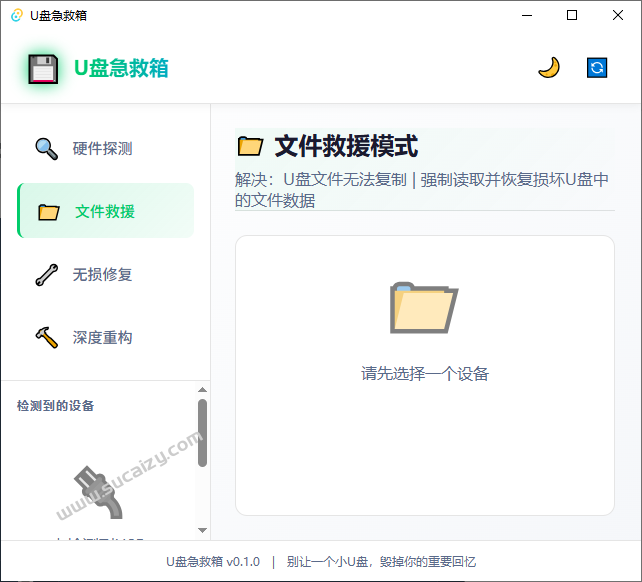Click the wrench icon for lossless repair
The width and height of the screenshot is (642, 582).
pyautogui.click(x=47, y=274)
